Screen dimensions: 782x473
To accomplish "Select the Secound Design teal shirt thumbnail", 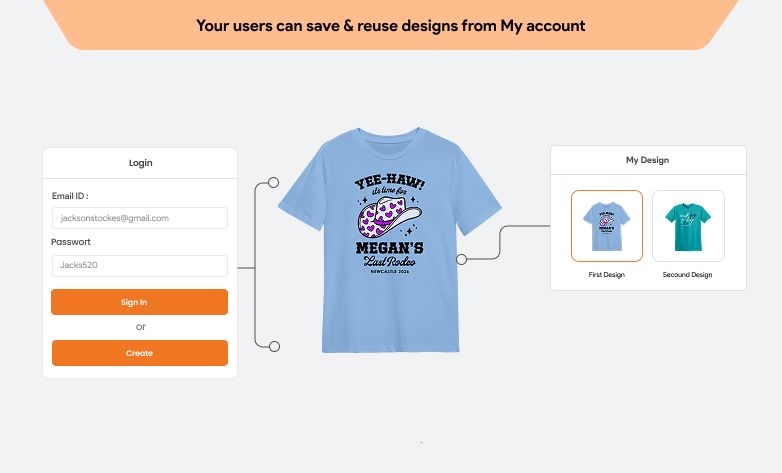I will pos(688,226).
